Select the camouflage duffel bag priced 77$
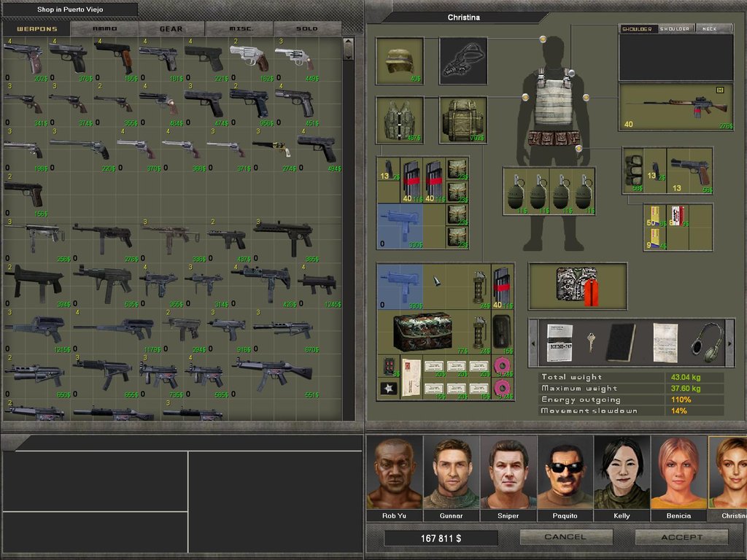Image resolution: width=747 pixels, height=560 pixels. point(422,332)
